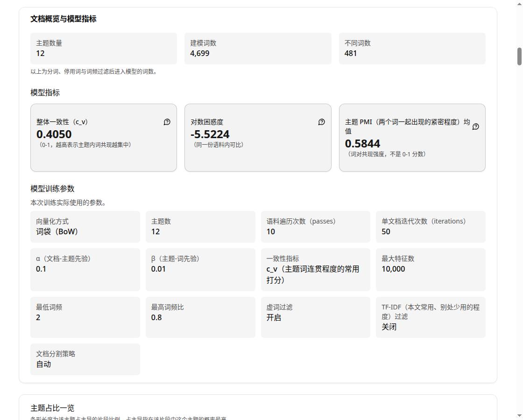This screenshot has height=420, width=523.
Task: Click the 主题占比一览 heading
Action: tap(52, 408)
